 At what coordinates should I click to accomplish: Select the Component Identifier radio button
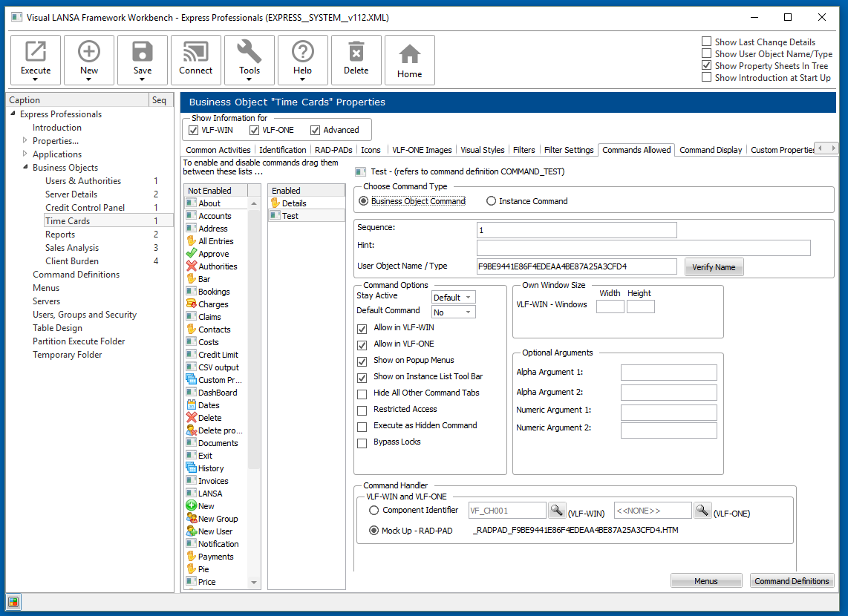(x=374, y=510)
